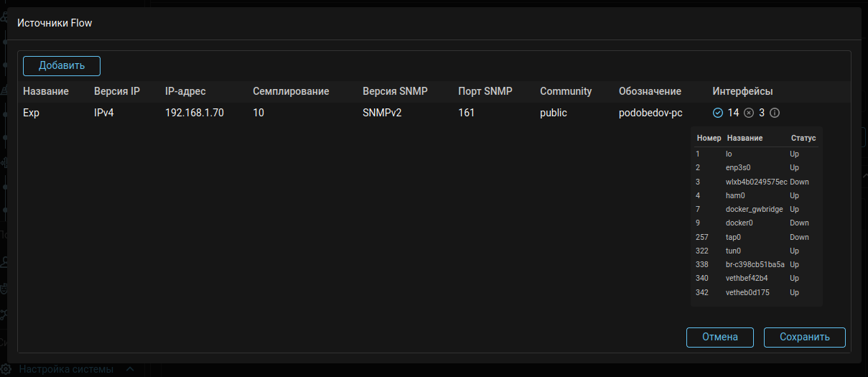Click the green checkmark interfaces-up icon
Screen dimensions: 868x377
pyautogui.click(x=718, y=113)
